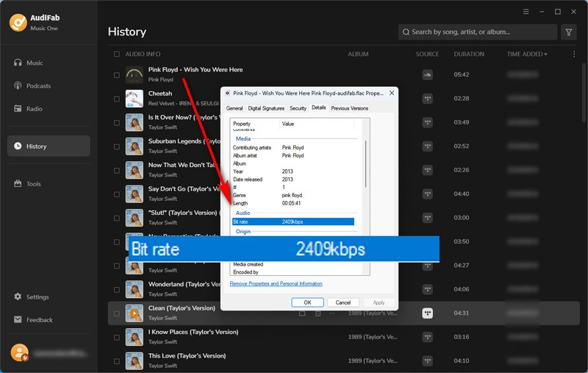
Task: Check the I Know Places row checkbox
Action: point(117,338)
